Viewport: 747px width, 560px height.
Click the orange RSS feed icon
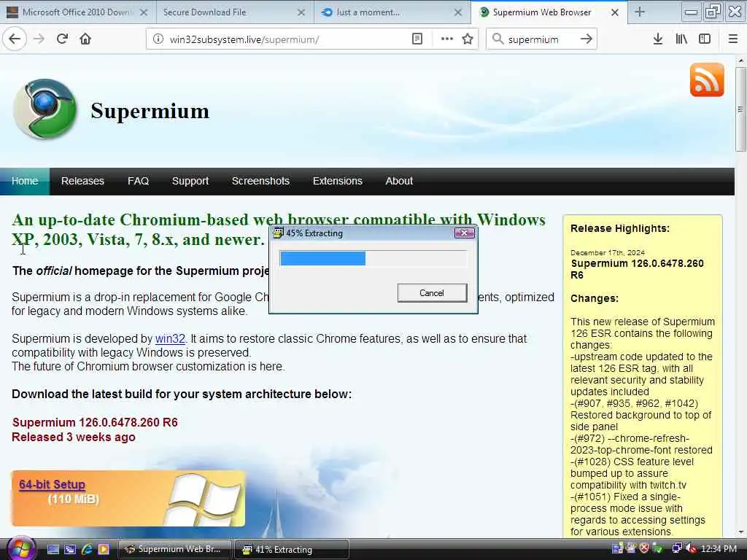(x=707, y=79)
